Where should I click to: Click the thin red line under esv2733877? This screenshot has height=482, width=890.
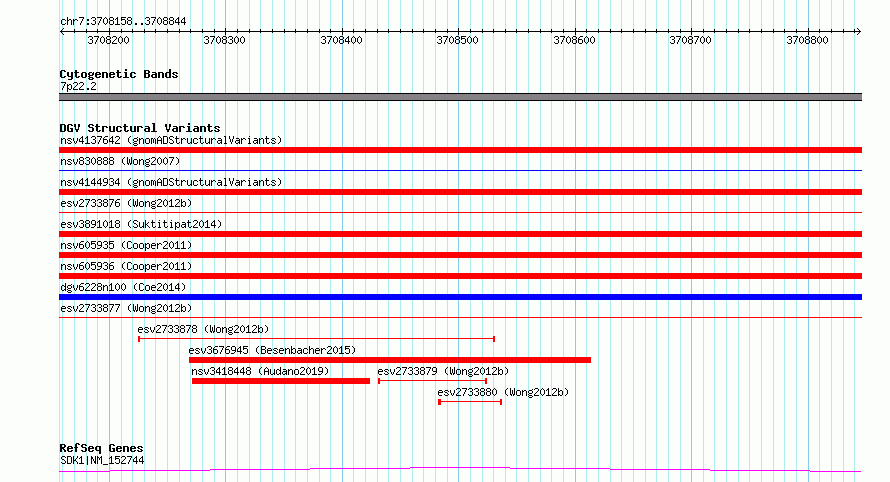pyautogui.click(x=460, y=317)
